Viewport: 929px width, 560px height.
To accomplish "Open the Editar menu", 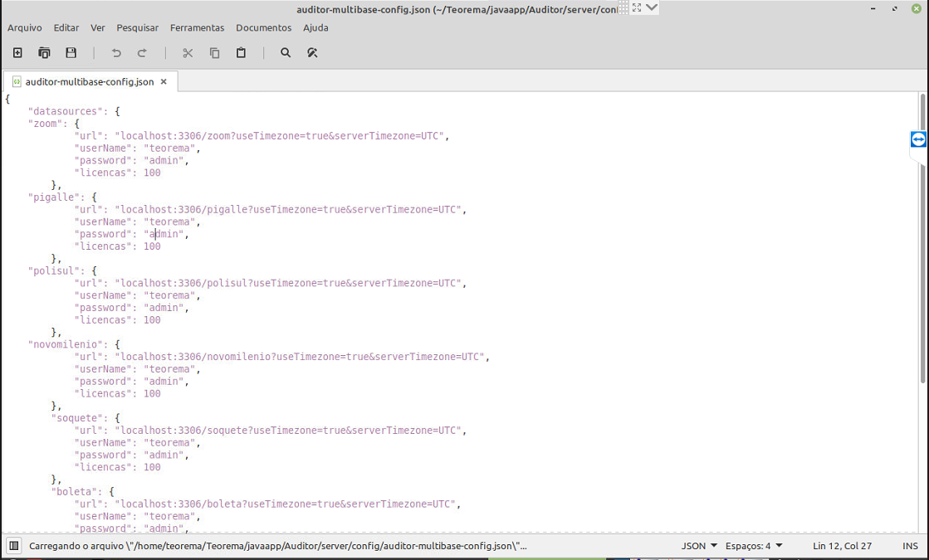I will tap(66, 28).
